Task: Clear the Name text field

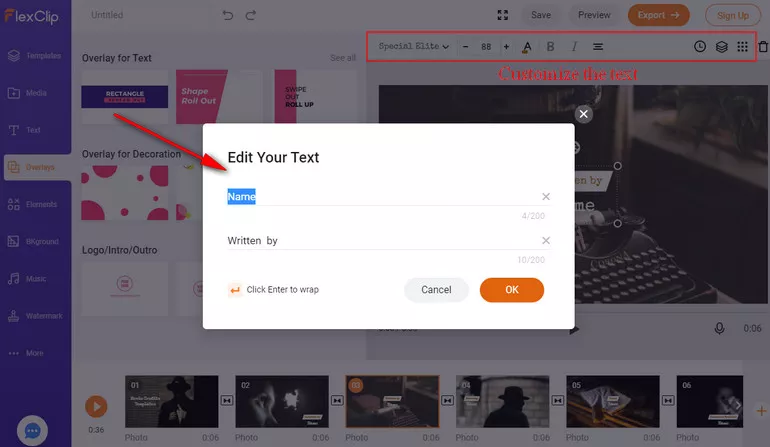Action: point(546,196)
